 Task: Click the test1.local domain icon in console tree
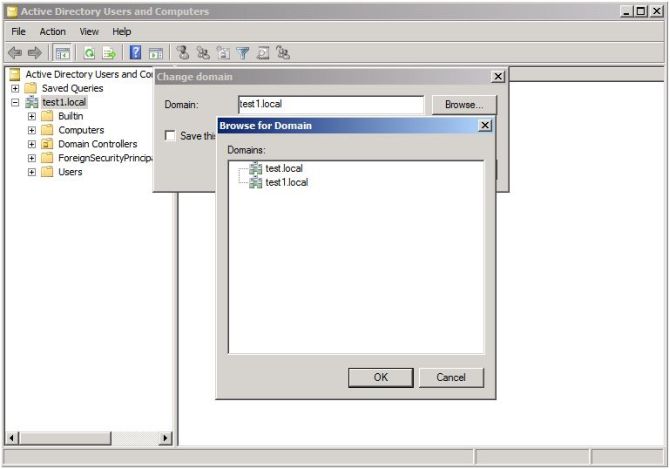(x=32, y=102)
